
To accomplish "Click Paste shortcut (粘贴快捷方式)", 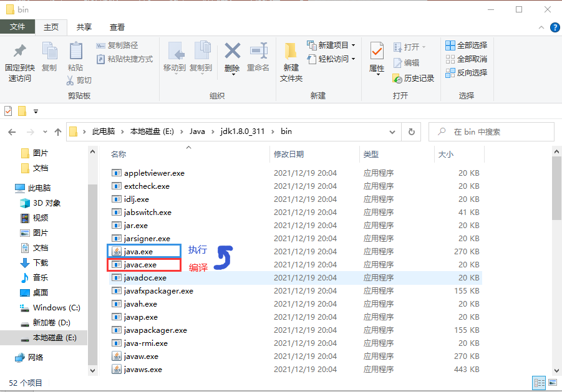I will pyautogui.click(x=125, y=59).
